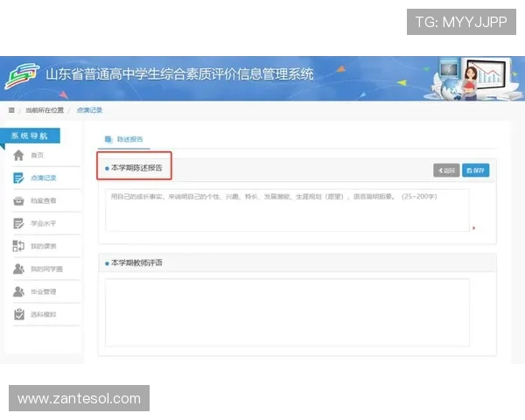The image size is (525, 420).
Task: Click the 山东省普通高中学生综合素质评价信息管理系统 title
Action: tap(179, 74)
